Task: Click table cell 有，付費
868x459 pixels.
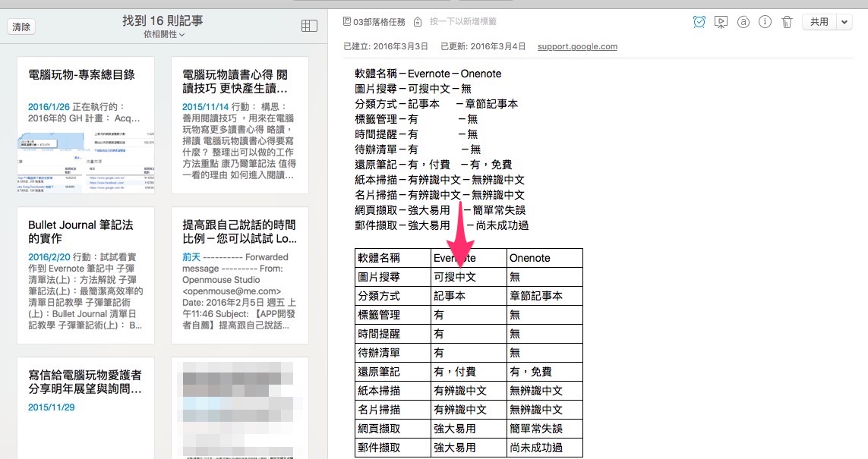Action: 469,372
